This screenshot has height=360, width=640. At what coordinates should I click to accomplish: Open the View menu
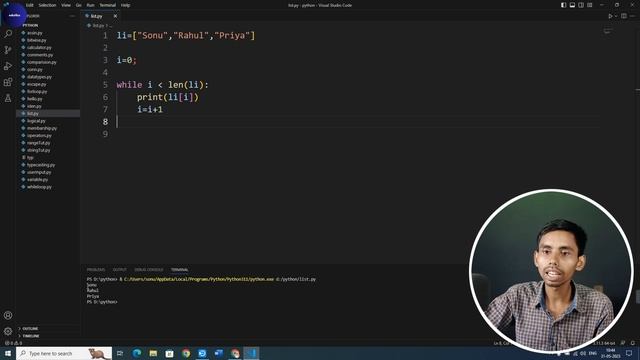coord(66,5)
